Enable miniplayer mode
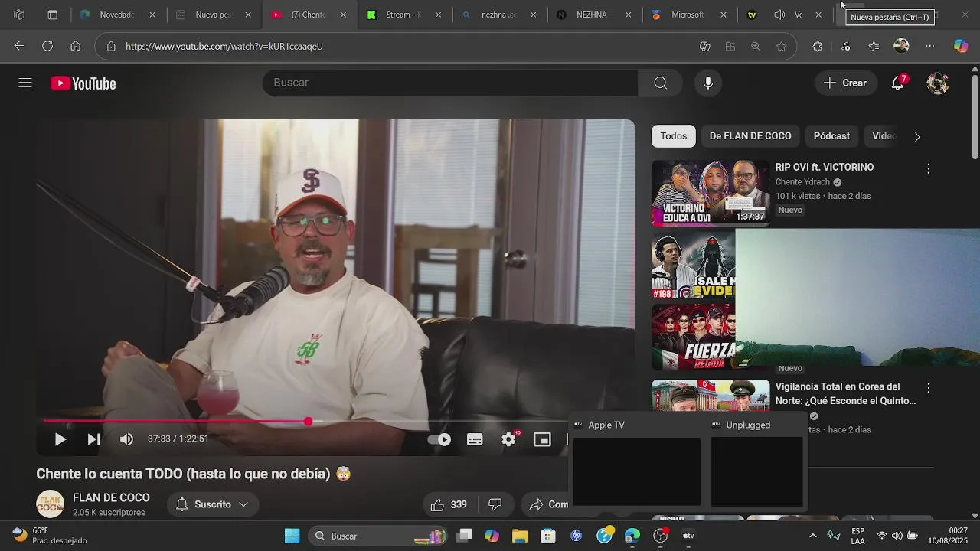This screenshot has width=980, height=551. [x=542, y=439]
